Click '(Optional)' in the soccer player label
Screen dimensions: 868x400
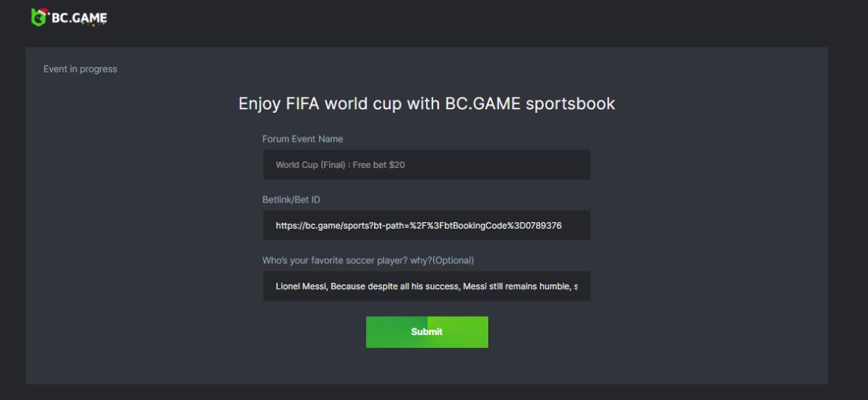click(453, 260)
